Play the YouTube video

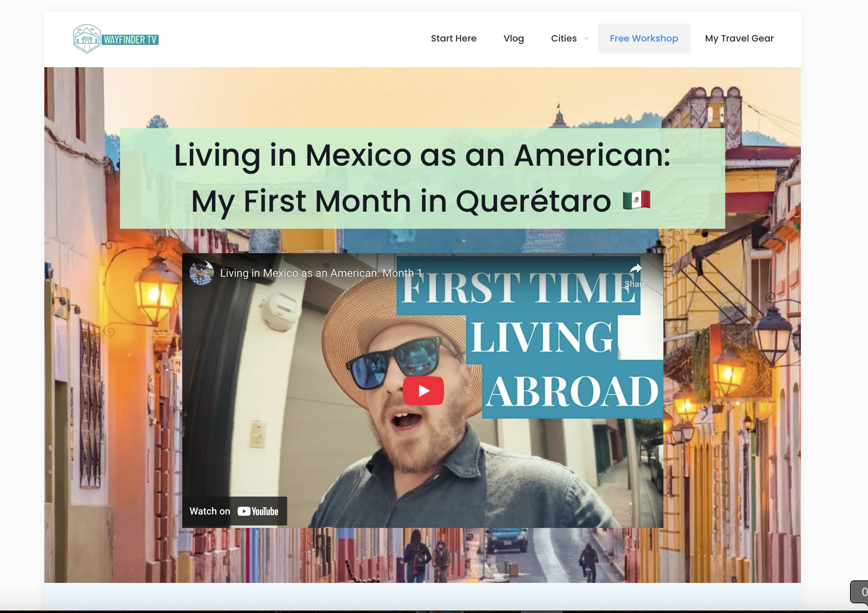coord(423,391)
